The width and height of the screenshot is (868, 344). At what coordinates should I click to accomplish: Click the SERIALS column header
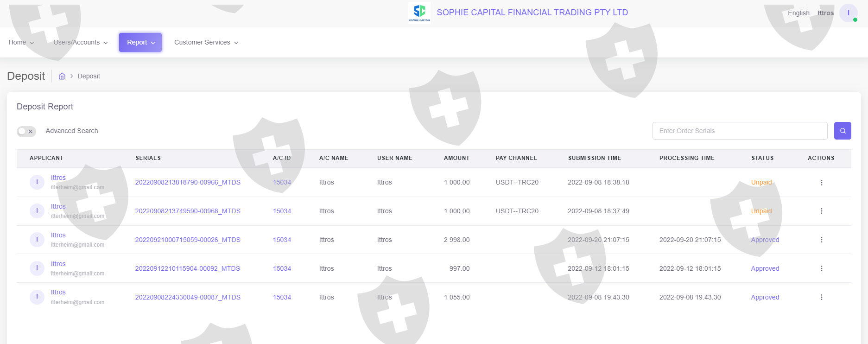click(148, 158)
